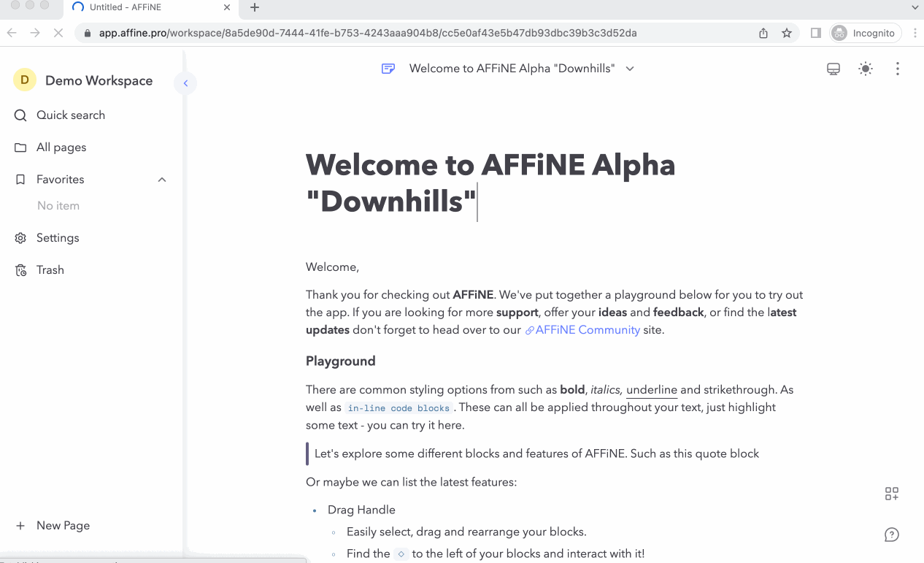Image resolution: width=924 pixels, height=563 pixels.
Task: Click the 'No item' favorites placeholder
Action: pyautogui.click(x=58, y=206)
